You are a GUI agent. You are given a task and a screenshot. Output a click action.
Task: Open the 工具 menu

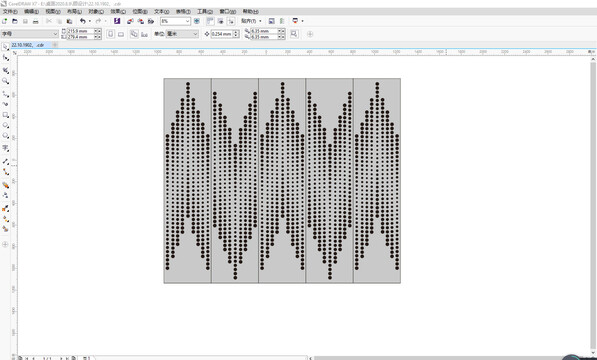(205, 12)
